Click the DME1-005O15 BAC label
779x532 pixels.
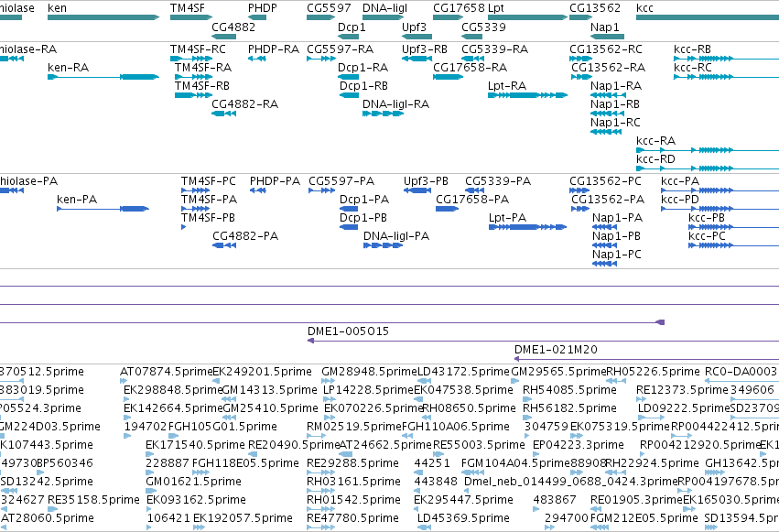click(348, 331)
